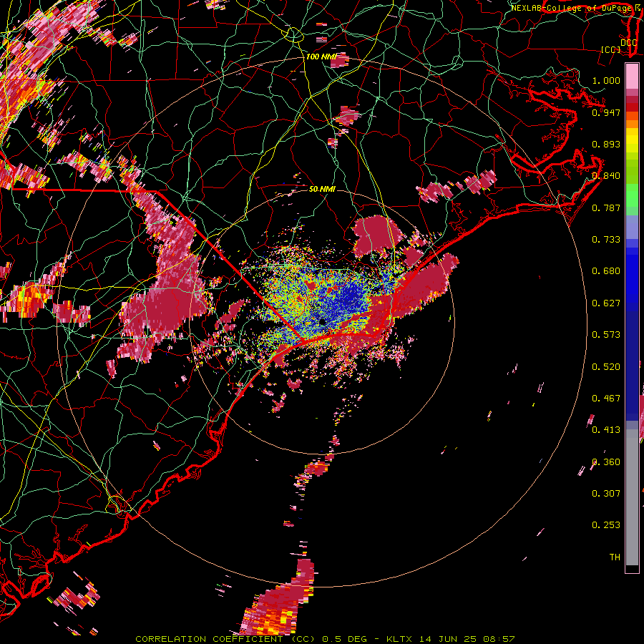644x644 pixels.
Task: Click the 0.627 value on the color scale
Action: point(606,303)
